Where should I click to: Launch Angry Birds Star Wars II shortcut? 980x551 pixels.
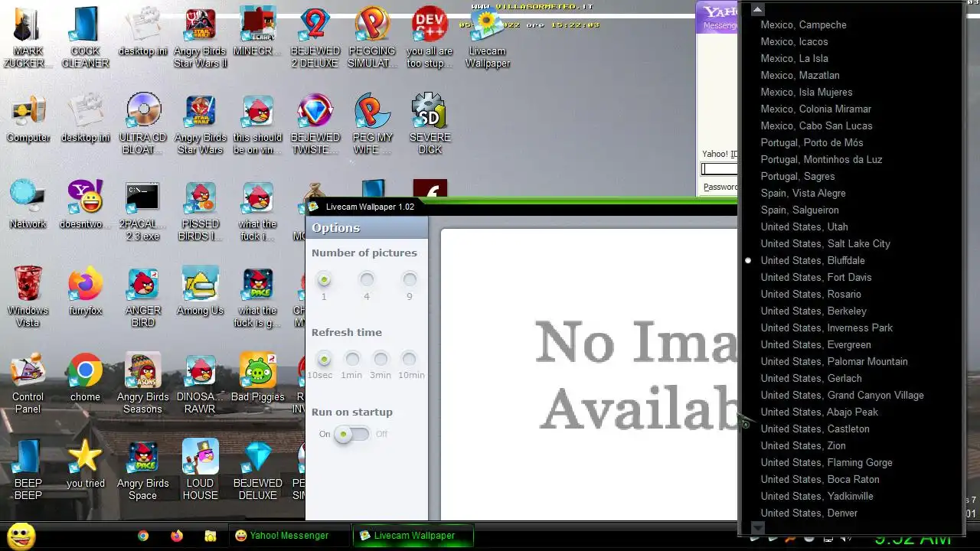(200, 38)
